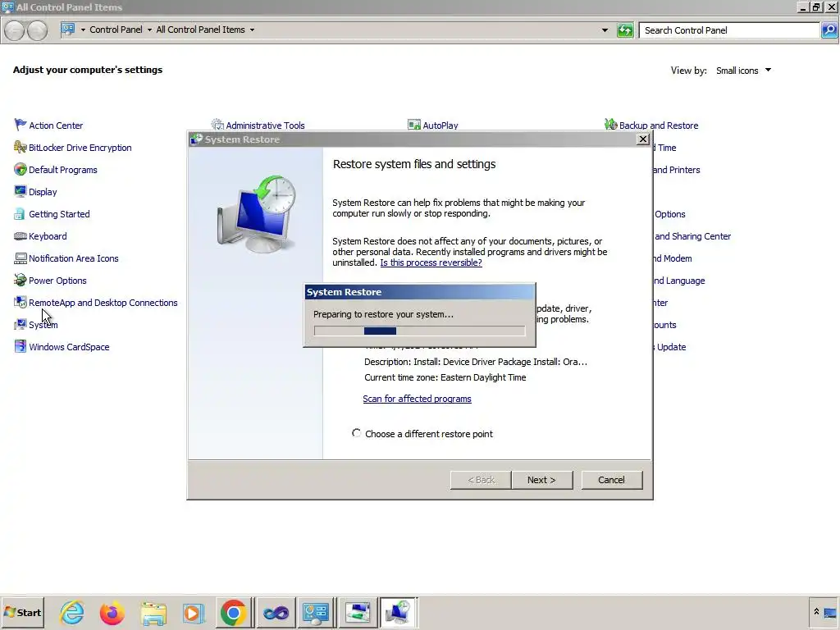Open the Default Programs icon

pyautogui.click(x=21, y=169)
